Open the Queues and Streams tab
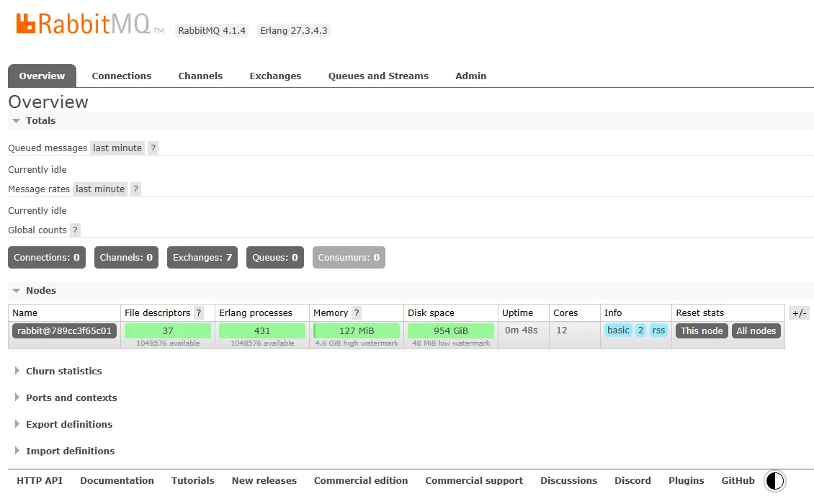The image size is (814, 504). click(x=378, y=76)
